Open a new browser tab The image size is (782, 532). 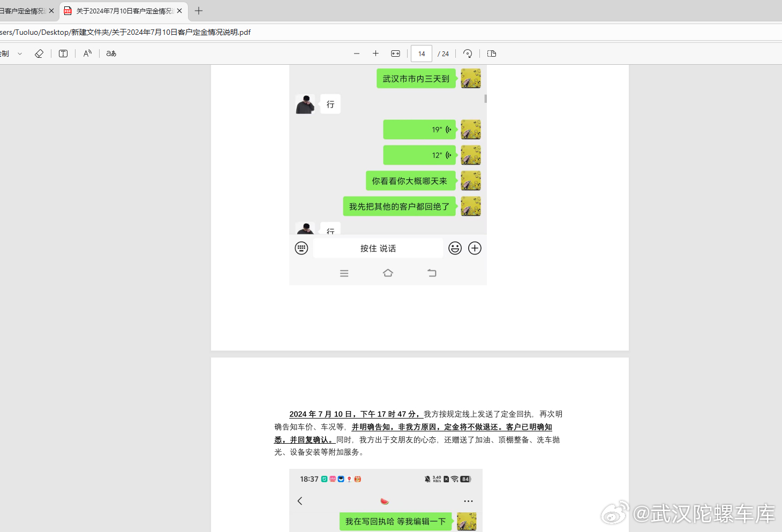tap(198, 10)
